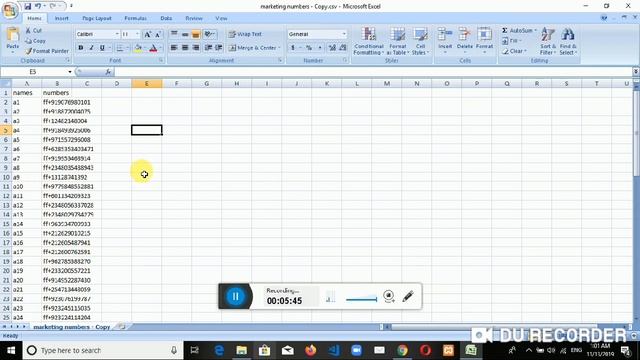Click in the formula bar input
Screen dimensions: 640x360
373,72
